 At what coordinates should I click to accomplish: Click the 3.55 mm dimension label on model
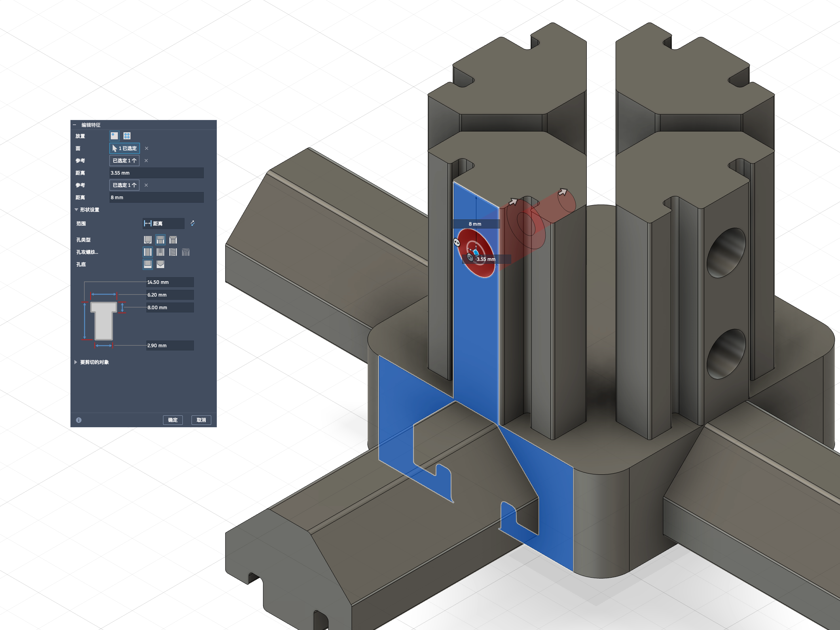coord(486,259)
